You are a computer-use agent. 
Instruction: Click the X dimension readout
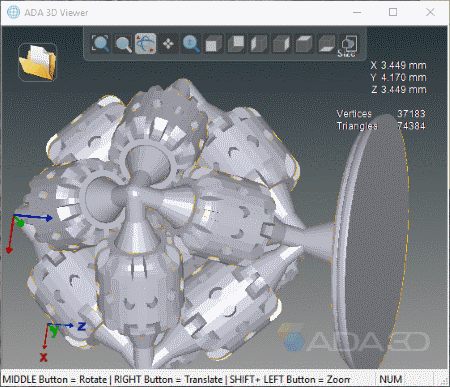click(x=398, y=65)
